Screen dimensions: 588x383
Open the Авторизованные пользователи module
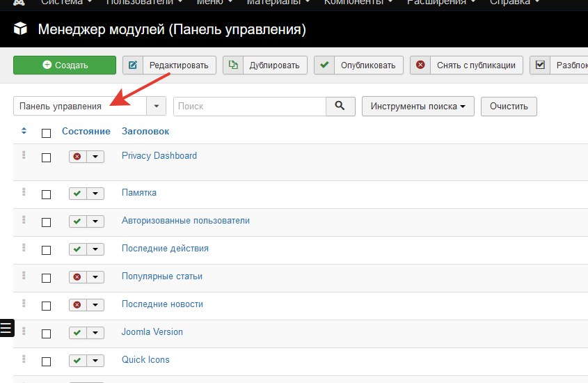point(186,221)
